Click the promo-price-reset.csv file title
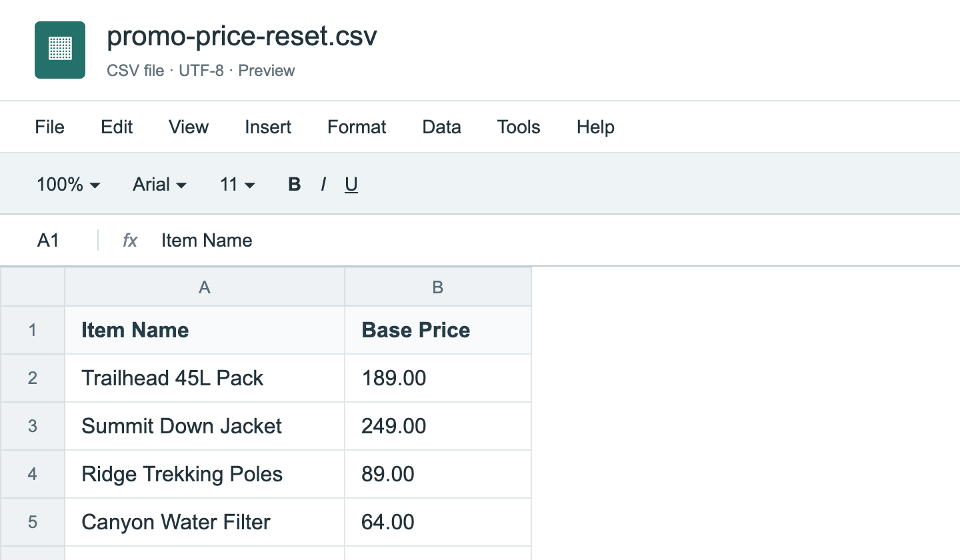The width and height of the screenshot is (960, 560). (x=242, y=37)
